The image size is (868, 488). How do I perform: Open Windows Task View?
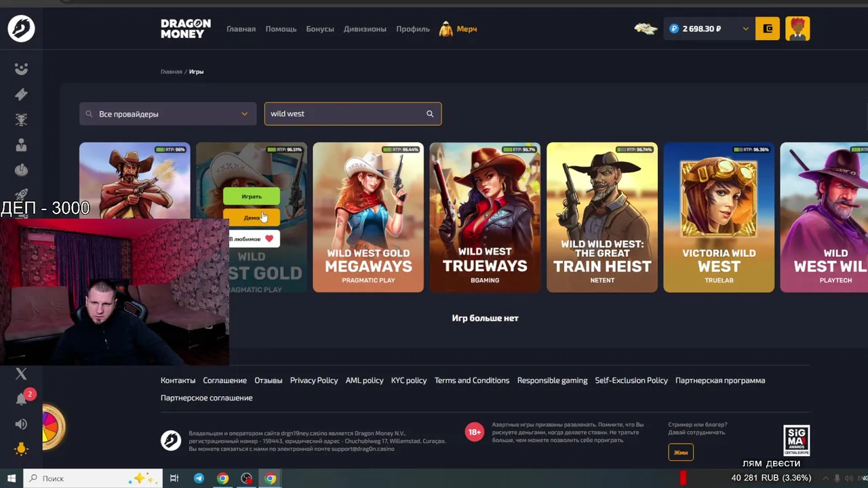coord(174,479)
